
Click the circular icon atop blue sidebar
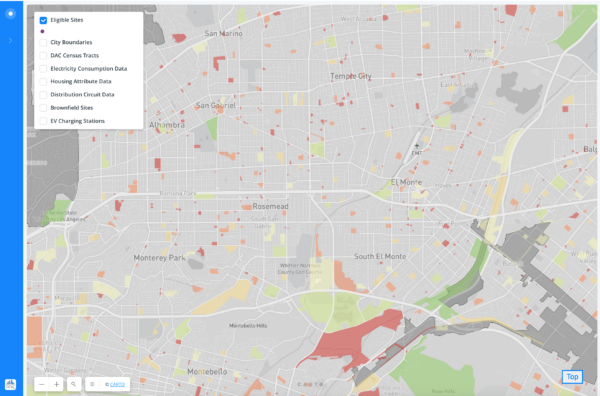click(11, 14)
